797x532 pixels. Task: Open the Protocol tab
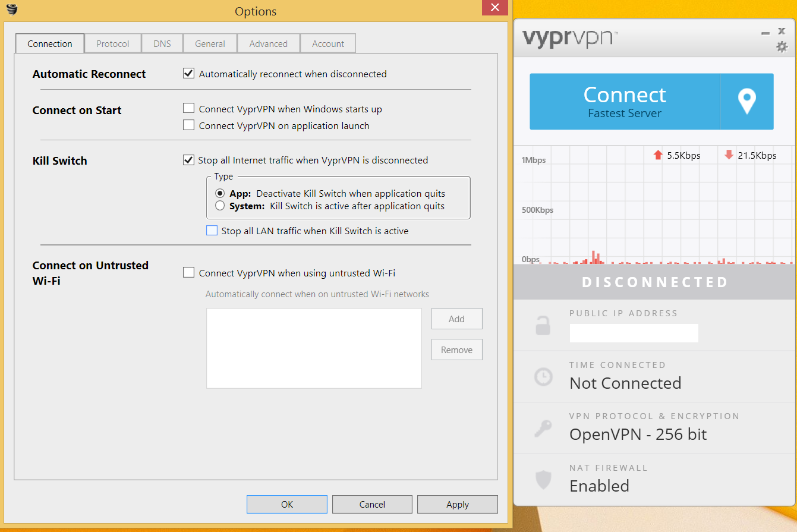(x=113, y=43)
